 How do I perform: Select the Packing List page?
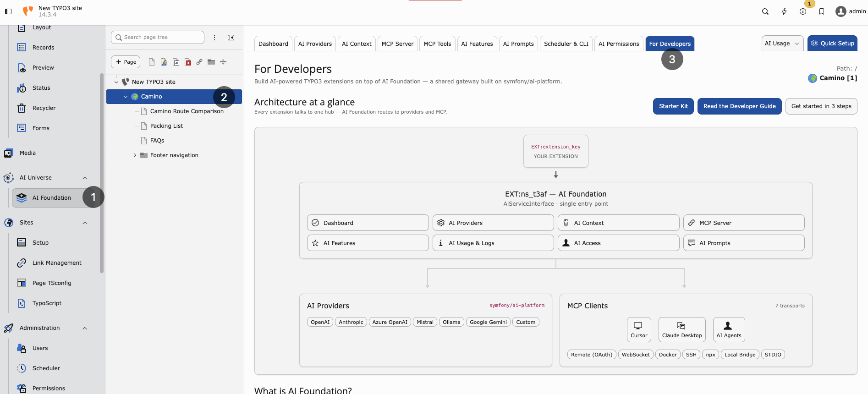tap(166, 126)
